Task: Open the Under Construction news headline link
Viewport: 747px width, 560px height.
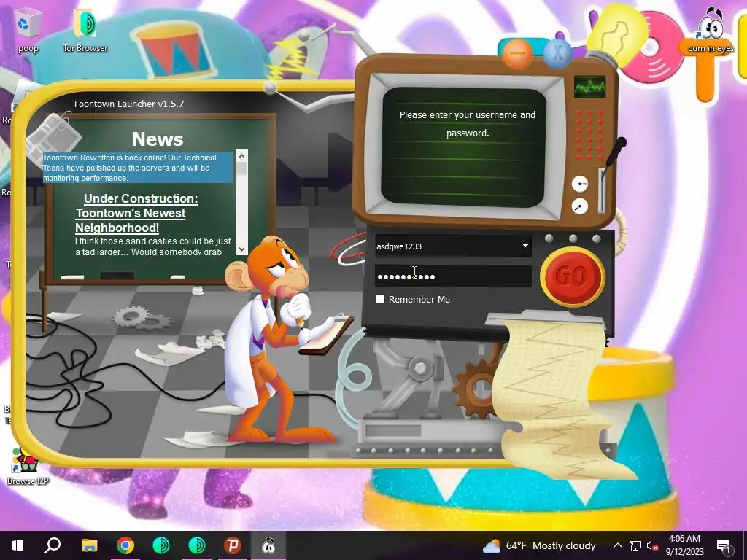Action: [x=136, y=213]
